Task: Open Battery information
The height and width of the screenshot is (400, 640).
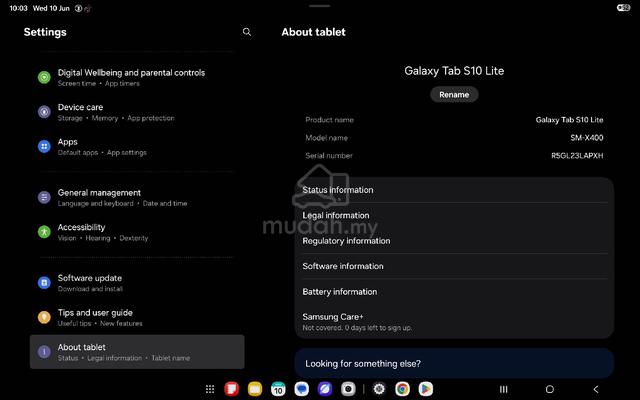Action: [454, 292]
